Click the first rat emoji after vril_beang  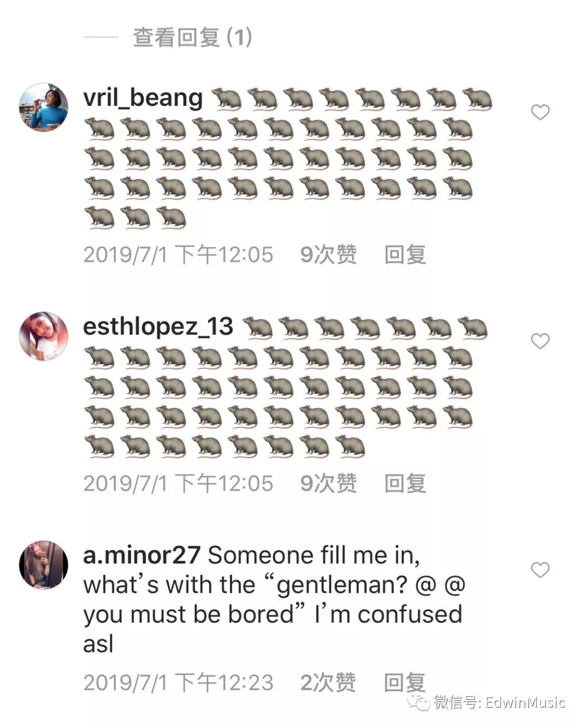point(226,99)
